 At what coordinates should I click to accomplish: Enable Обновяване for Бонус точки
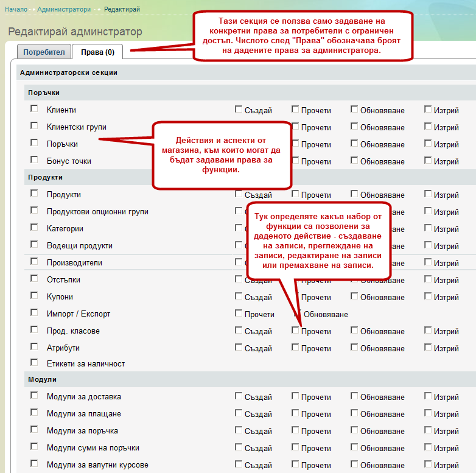pos(354,161)
